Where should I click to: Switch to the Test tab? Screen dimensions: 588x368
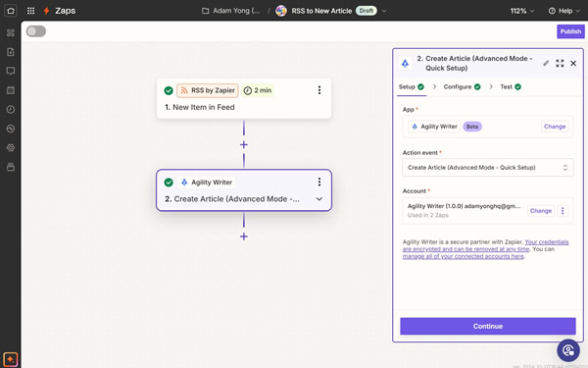pos(511,86)
